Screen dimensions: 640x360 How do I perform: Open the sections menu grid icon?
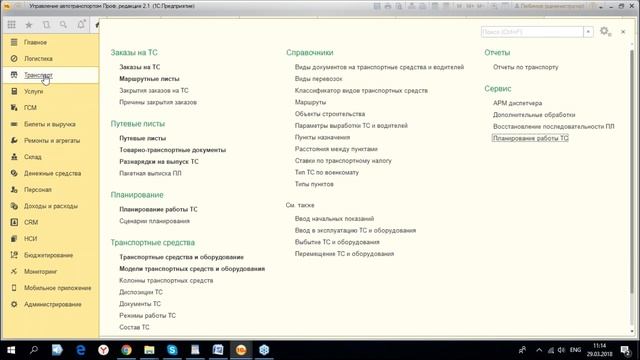(11, 25)
